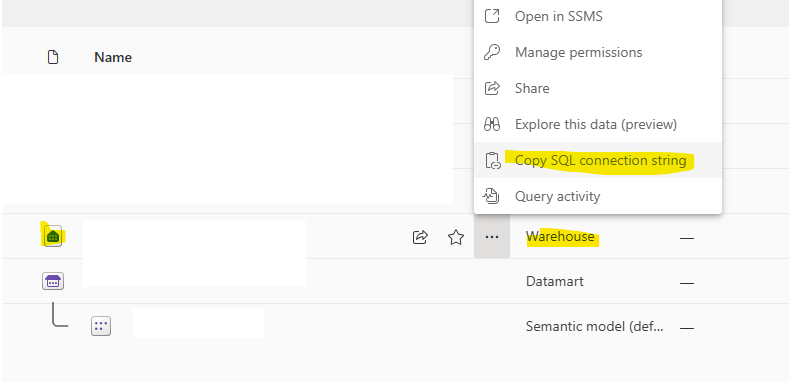The width and height of the screenshot is (789, 382).
Task: Favorite the Warehouse item with the star
Action: pyautogui.click(x=456, y=237)
